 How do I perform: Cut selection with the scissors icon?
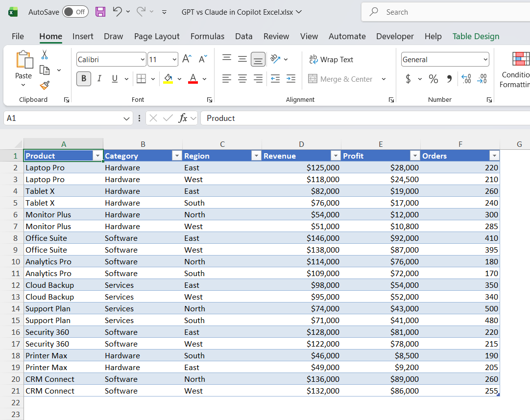44,55
